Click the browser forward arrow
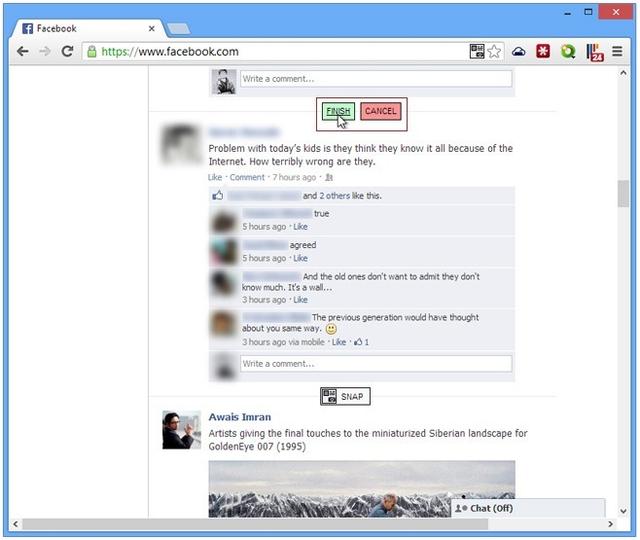Viewport: 640px width, 540px height. coord(45,51)
